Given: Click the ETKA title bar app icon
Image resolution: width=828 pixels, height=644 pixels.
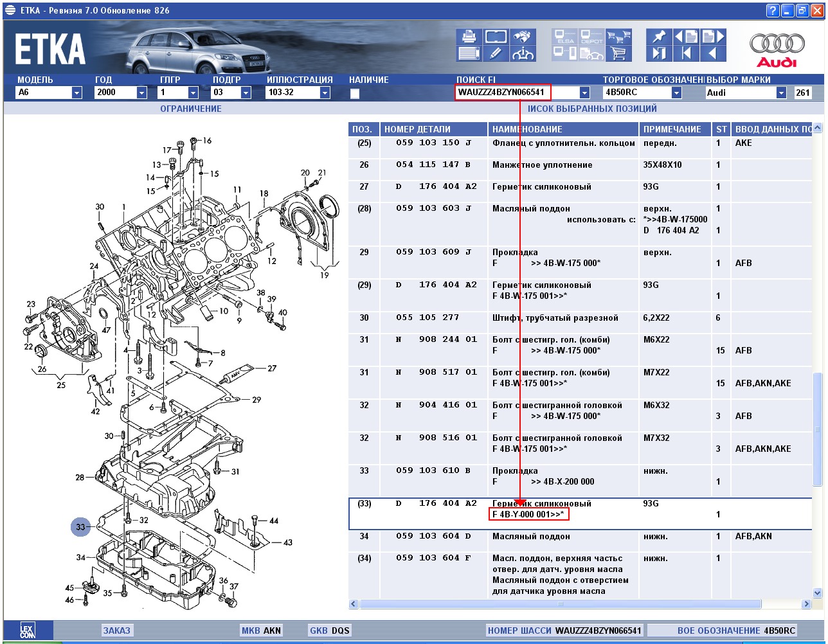Looking at the screenshot, I should tap(10, 10).
